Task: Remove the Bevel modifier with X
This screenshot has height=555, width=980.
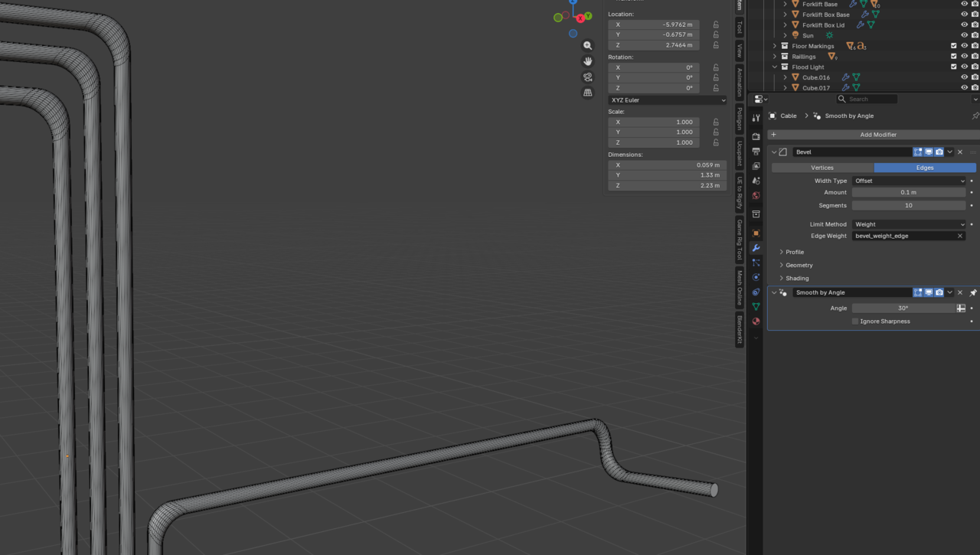Action: (x=960, y=152)
